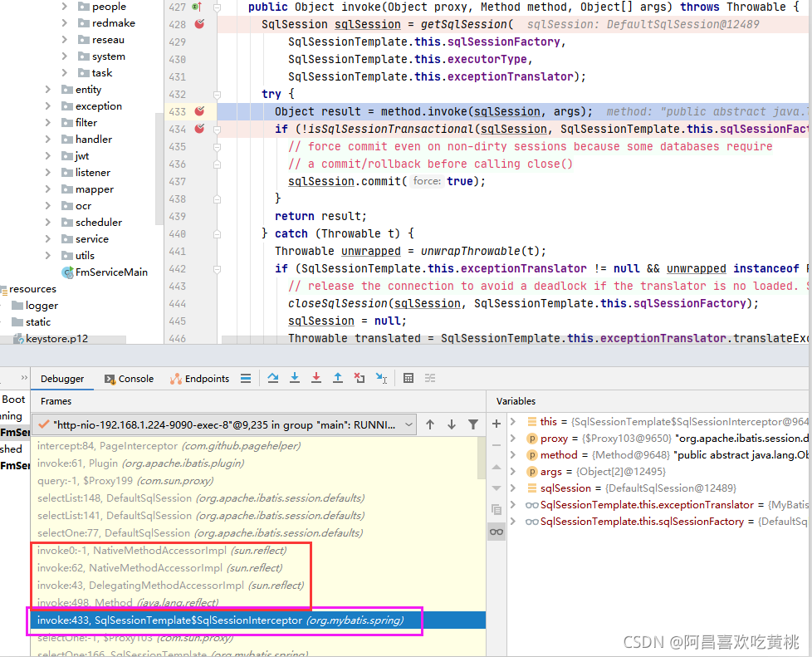The width and height of the screenshot is (812, 657).
Task: Click the implements gutter icon at line 427
Action: point(197,7)
